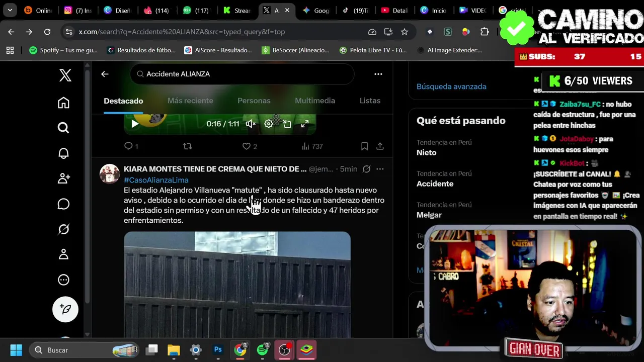The height and width of the screenshot is (362, 644).
Task: Open Notifications bell in X sidebar
Action: [63, 153]
